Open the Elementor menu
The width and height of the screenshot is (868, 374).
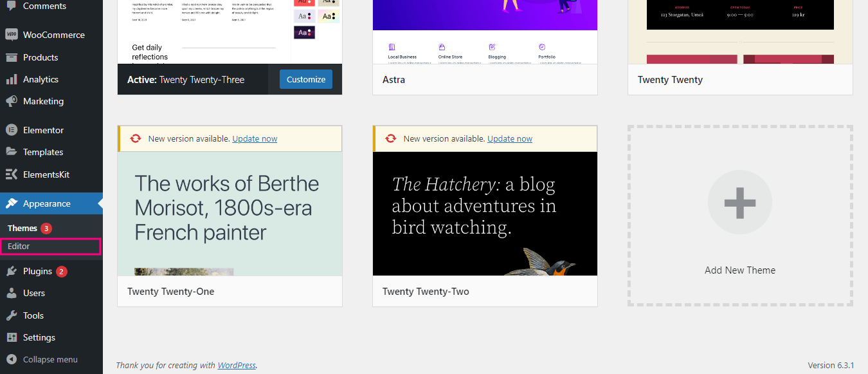pyautogui.click(x=51, y=130)
